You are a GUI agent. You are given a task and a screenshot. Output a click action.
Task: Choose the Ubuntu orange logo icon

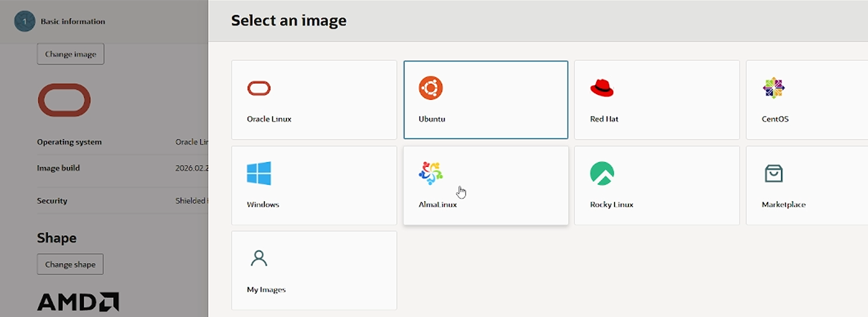[x=430, y=88]
